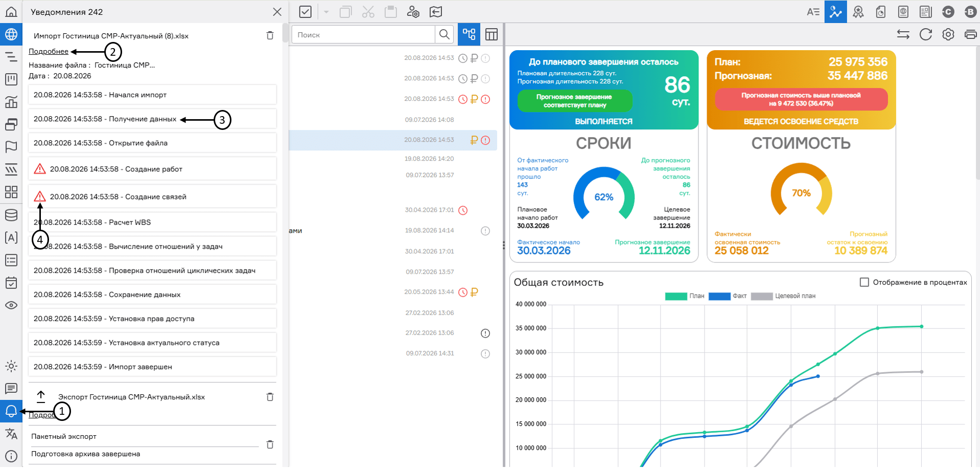Image resolution: width=980 pixels, height=468 pixels.
Task: Open the award ribbon icon
Action: point(858,12)
